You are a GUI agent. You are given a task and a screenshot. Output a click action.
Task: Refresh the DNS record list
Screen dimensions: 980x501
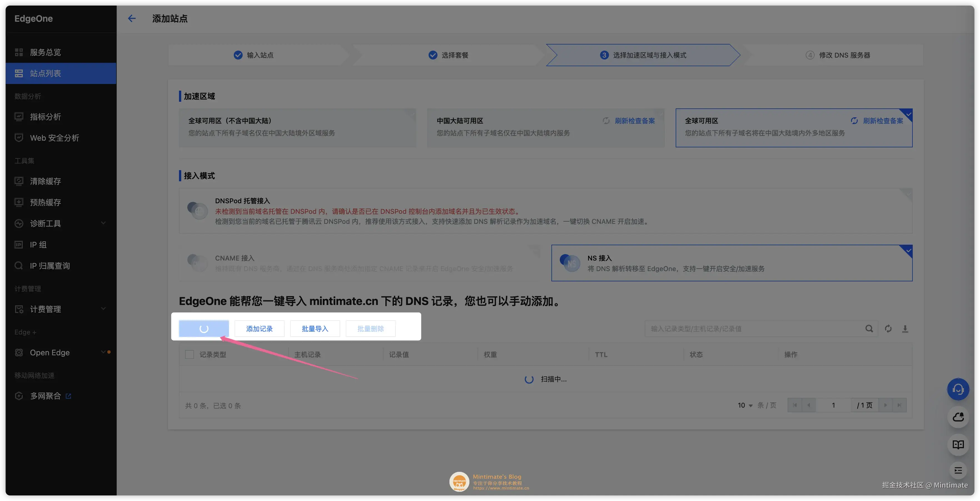[x=888, y=329]
